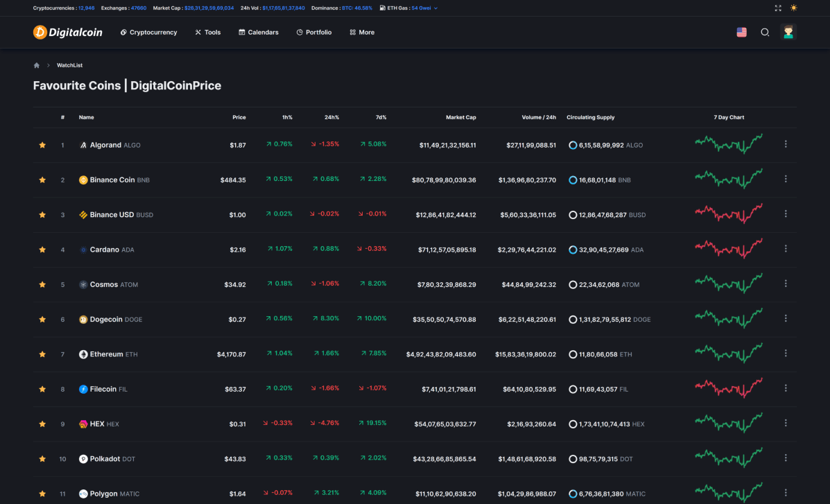Open the Portfolio menu
This screenshot has height=504, width=830.
click(314, 33)
